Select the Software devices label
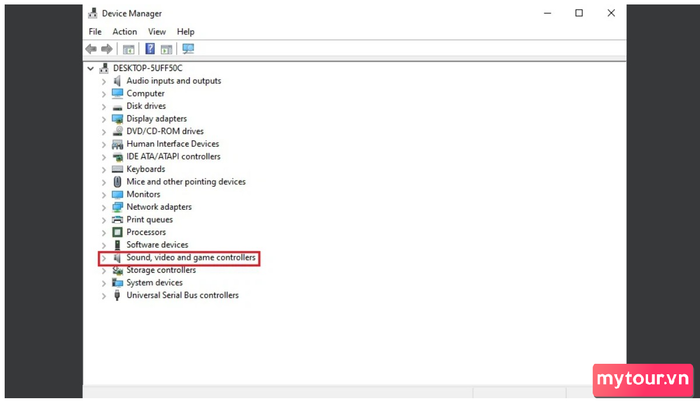 157,245
